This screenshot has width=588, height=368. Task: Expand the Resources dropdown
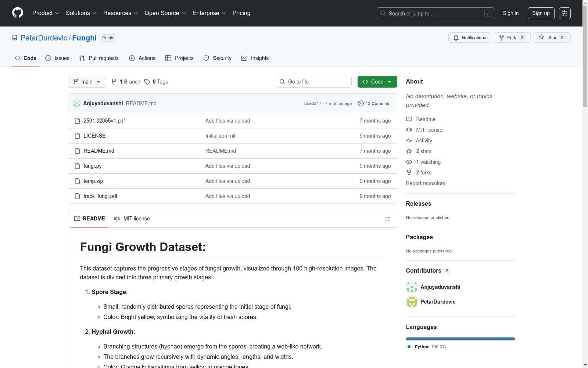coord(121,13)
